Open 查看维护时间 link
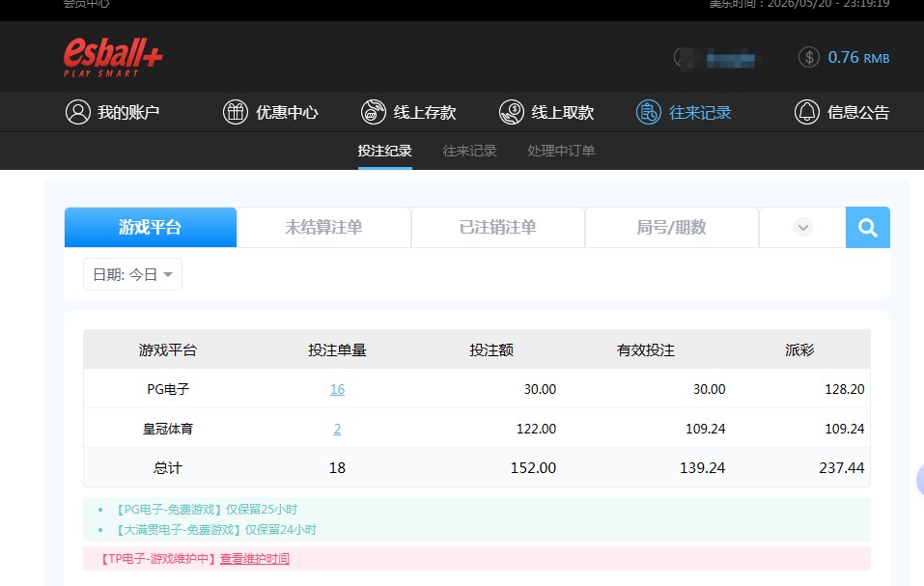924x586 pixels. [255, 558]
